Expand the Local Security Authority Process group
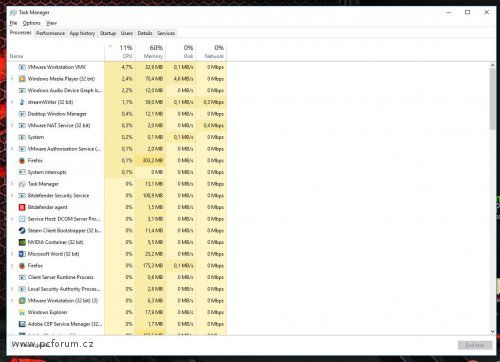Screen dimensions: 500x362 (x=12, y=289)
